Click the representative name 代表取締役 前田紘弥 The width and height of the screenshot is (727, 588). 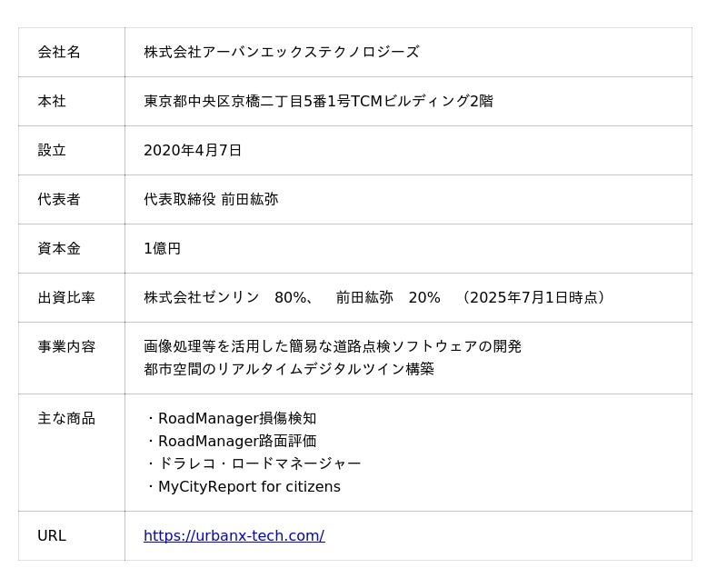tap(211, 200)
